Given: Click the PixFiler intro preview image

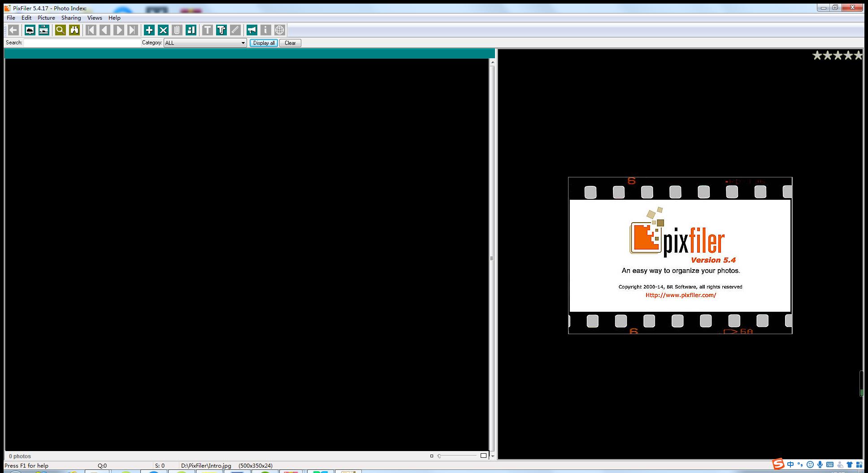Looking at the screenshot, I should click(x=680, y=255).
